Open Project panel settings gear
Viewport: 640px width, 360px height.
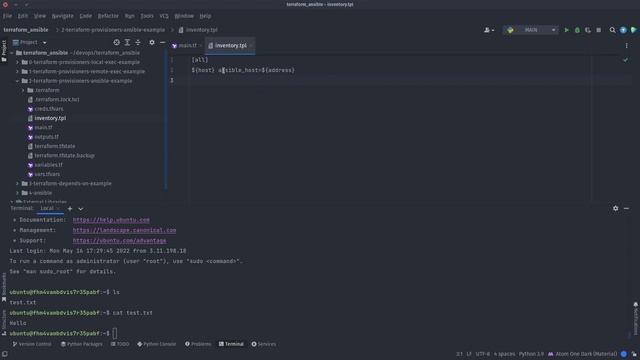tap(151, 42)
